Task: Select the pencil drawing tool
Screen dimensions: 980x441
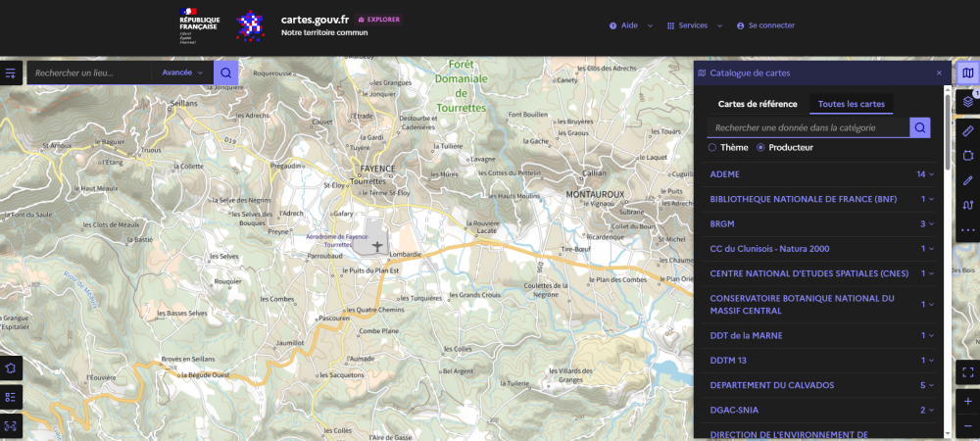Action: [x=967, y=180]
